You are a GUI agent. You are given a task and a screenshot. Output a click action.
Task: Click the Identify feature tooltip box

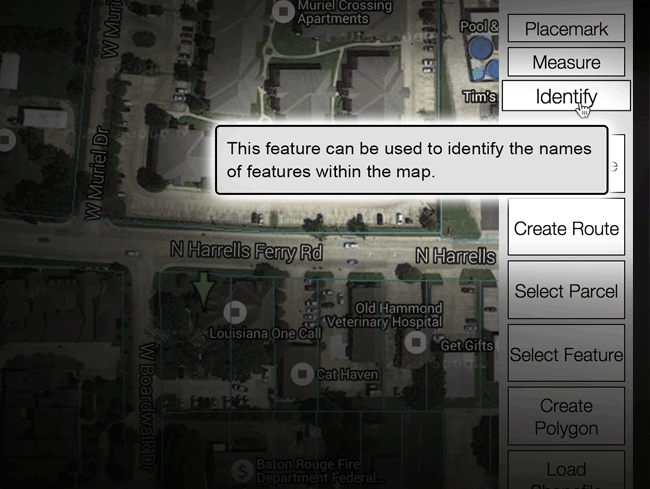coord(411,160)
